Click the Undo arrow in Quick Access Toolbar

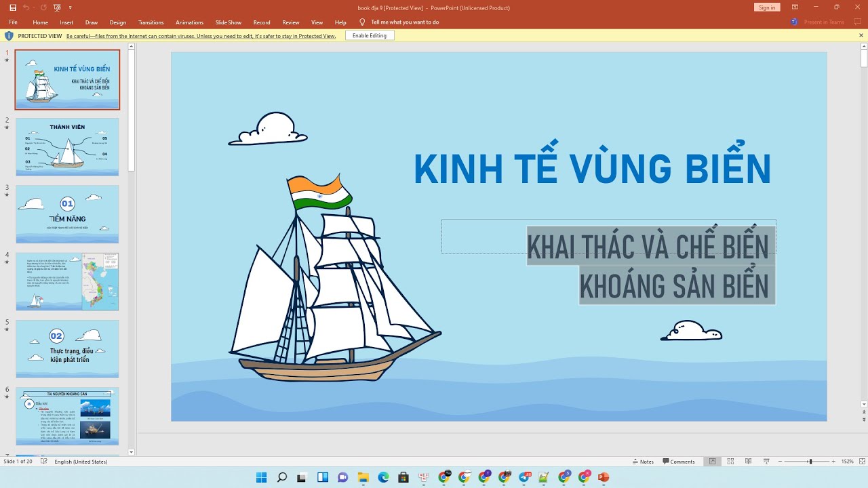click(26, 7)
